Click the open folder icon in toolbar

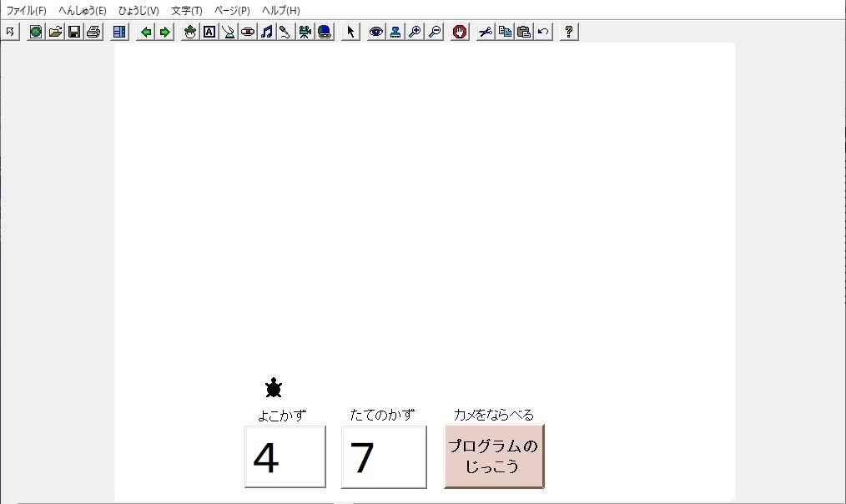[55, 32]
